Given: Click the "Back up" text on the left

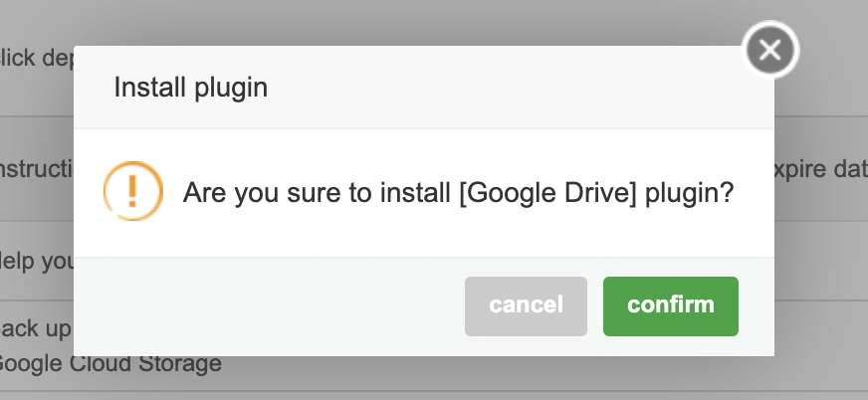Looking at the screenshot, I should tap(37, 328).
